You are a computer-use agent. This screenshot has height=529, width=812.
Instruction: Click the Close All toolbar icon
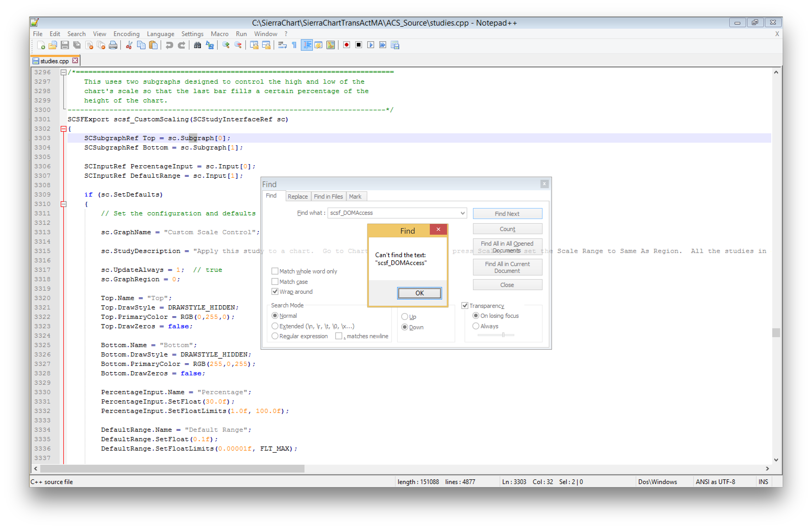(101, 45)
